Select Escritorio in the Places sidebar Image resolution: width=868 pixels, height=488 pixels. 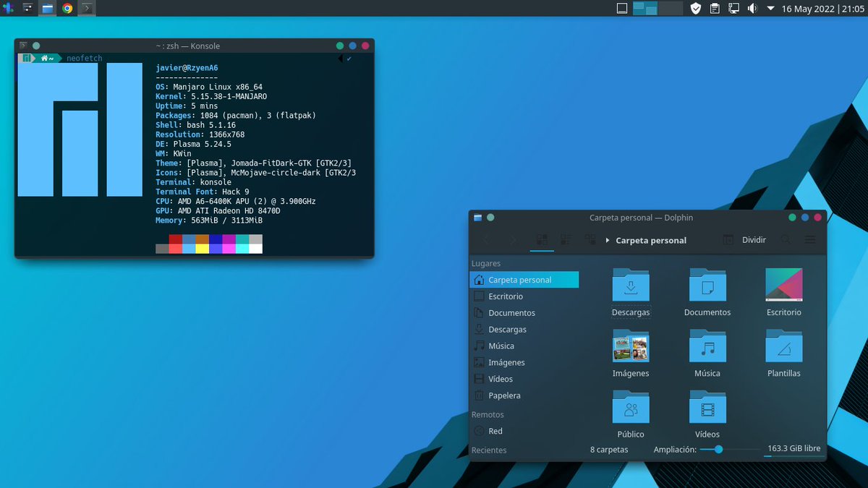click(x=524, y=296)
